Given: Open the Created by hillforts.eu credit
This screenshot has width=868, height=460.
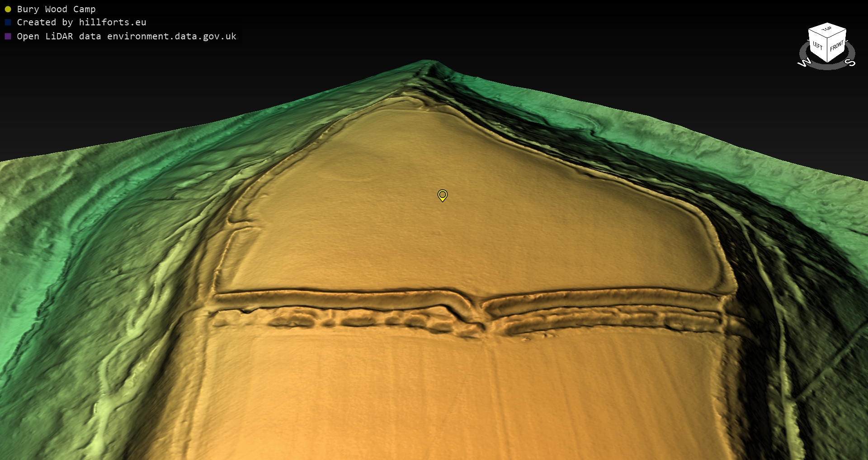Looking at the screenshot, I should click(x=81, y=23).
